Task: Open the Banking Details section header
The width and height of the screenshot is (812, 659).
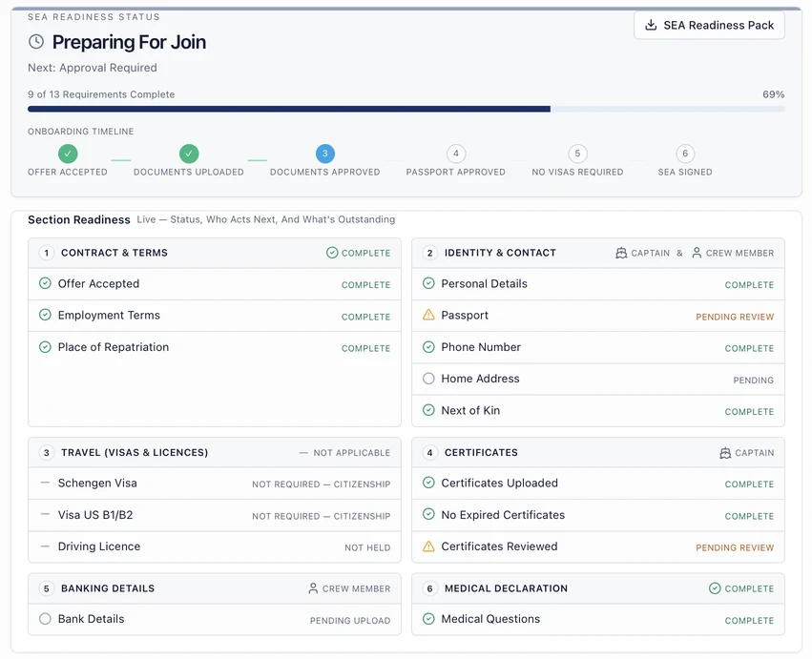Action: pos(215,588)
